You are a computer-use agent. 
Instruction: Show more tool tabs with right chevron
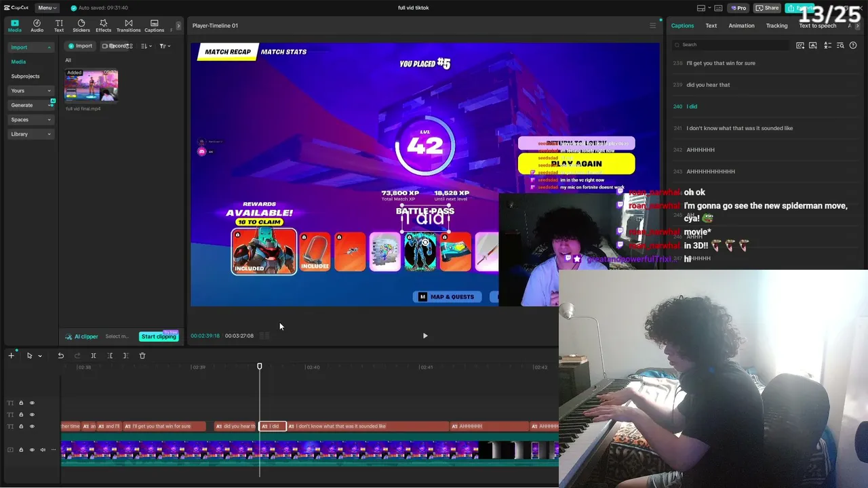178,26
